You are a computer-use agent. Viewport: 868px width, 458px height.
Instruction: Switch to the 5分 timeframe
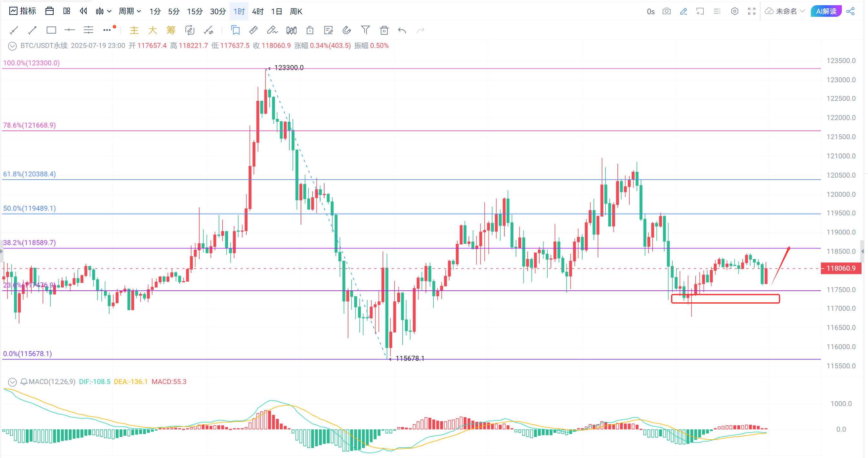coord(174,11)
